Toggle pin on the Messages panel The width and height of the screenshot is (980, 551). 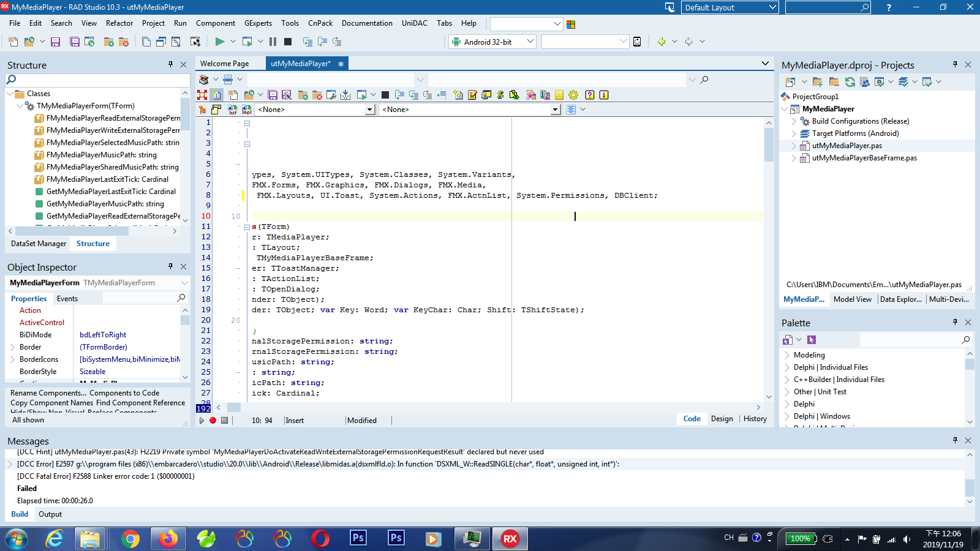click(x=955, y=440)
